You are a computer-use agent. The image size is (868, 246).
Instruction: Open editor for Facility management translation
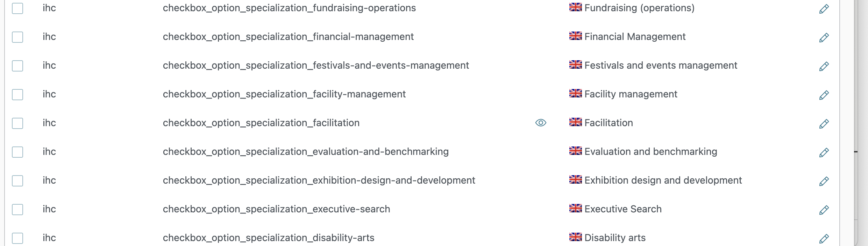click(x=824, y=95)
